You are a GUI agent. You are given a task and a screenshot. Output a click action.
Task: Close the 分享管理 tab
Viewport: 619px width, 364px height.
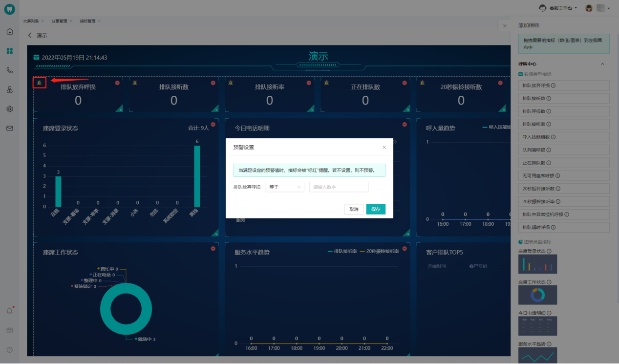click(x=71, y=21)
